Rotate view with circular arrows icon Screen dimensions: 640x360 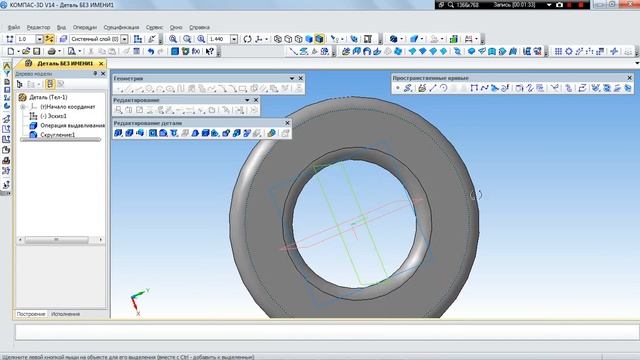247,39
